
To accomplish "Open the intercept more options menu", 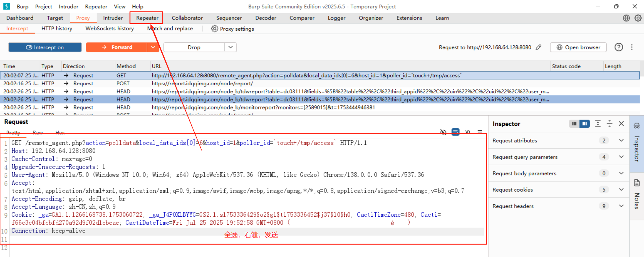I will pos(632,47).
